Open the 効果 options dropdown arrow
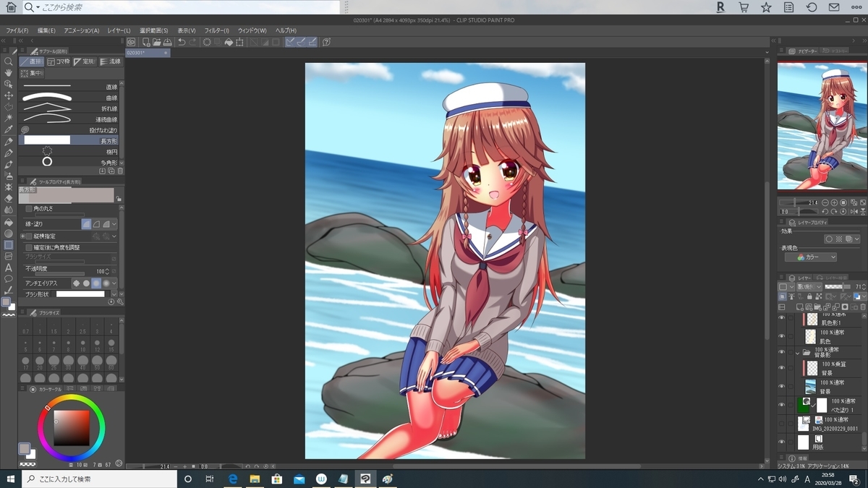 coord(857,239)
